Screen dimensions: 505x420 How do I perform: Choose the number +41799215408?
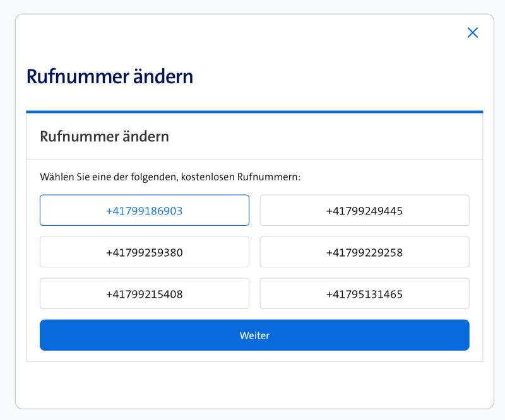coord(144,294)
